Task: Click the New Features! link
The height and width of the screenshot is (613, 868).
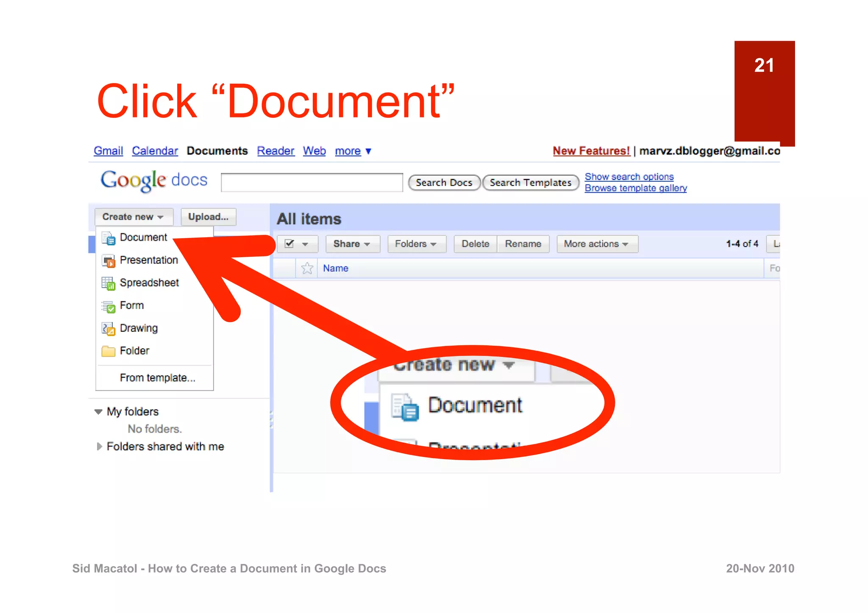Action: point(591,151)
